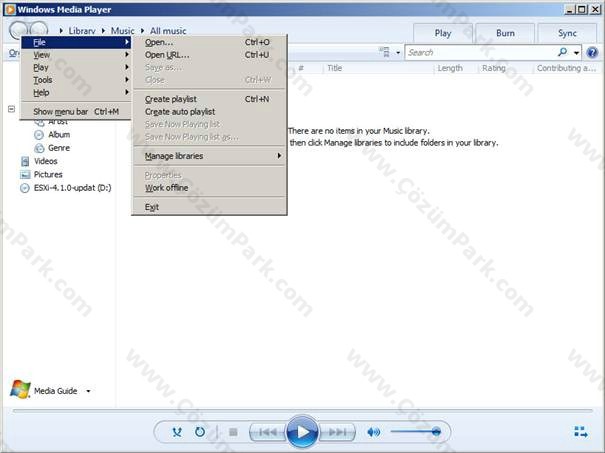Expand breadcrumb arrow before Music

coord(103,30)
